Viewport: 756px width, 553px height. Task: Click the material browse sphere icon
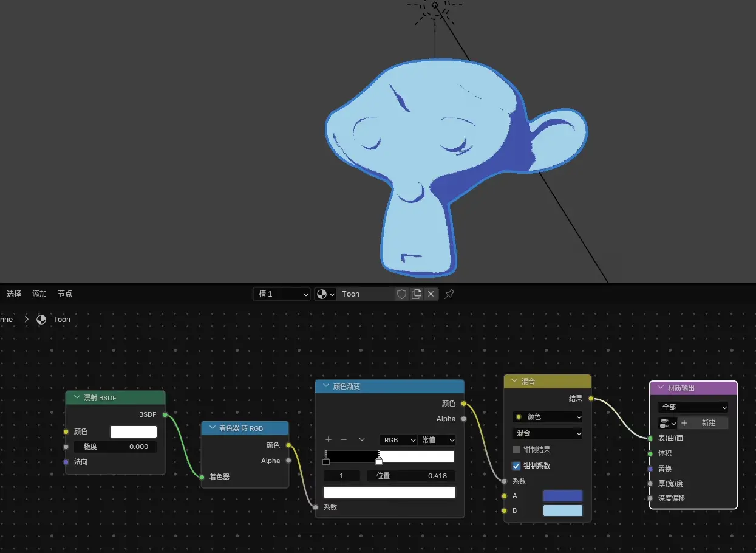point(325,294)
